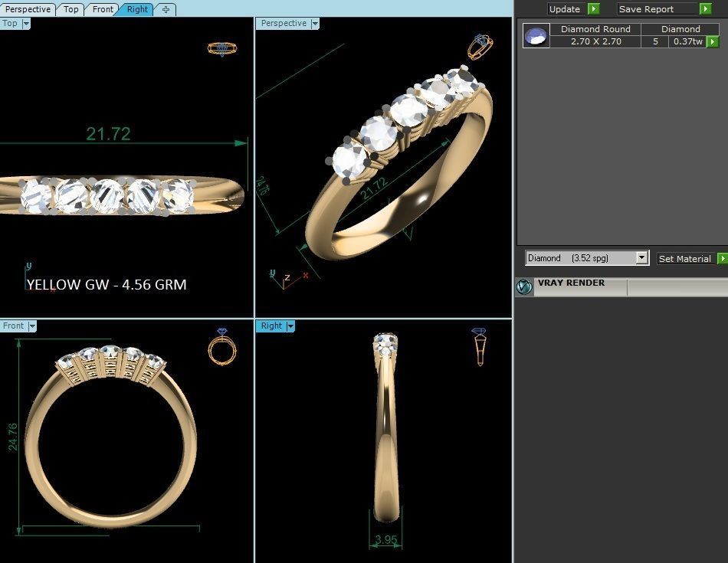Select the round diamond gem thumbnail
728x563 pixels.
(x=536, y=35)
